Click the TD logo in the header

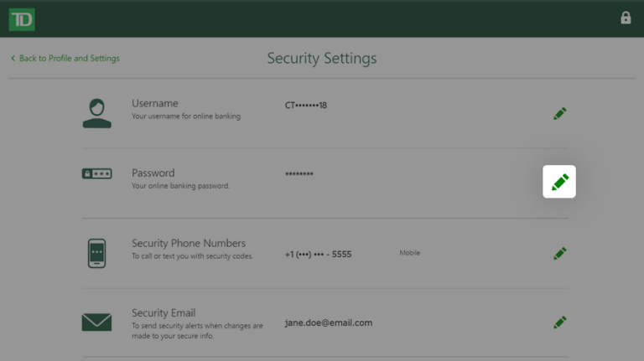coord(22,18)
